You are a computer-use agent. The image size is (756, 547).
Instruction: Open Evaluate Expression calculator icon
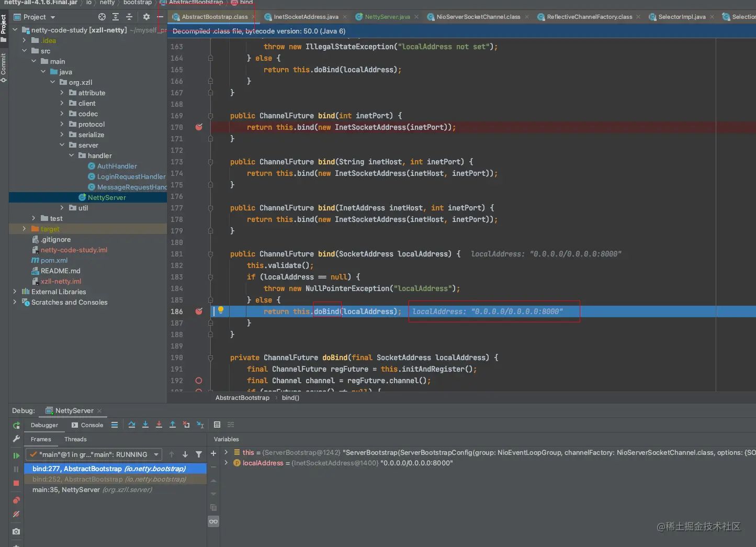(217, 425)
